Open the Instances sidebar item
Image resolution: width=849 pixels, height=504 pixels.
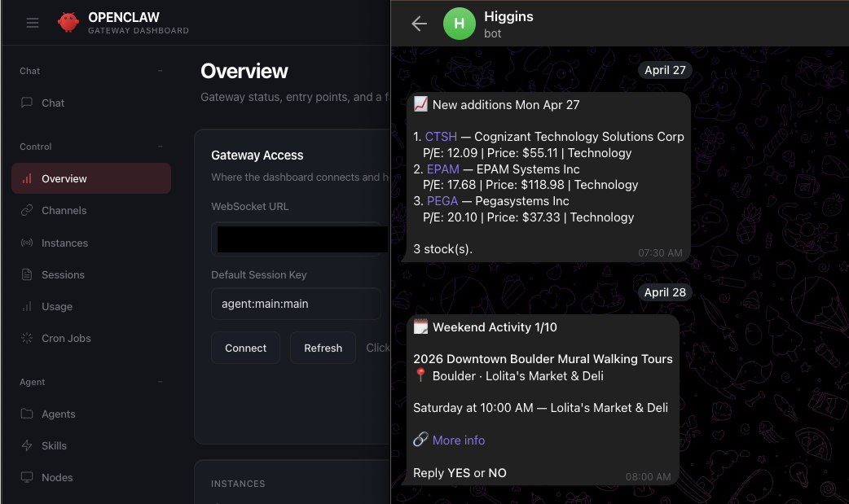pyautogui.click(x=91, y=243)
